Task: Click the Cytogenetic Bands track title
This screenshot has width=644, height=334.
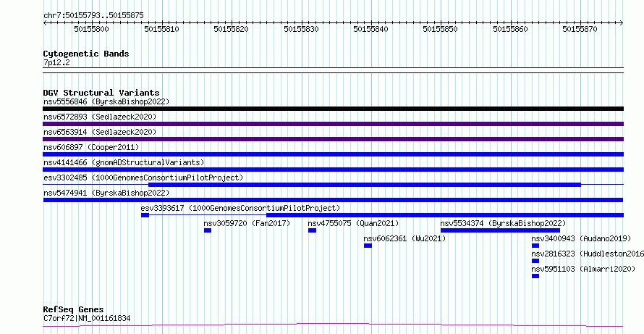Action: [x=86, y=54]
